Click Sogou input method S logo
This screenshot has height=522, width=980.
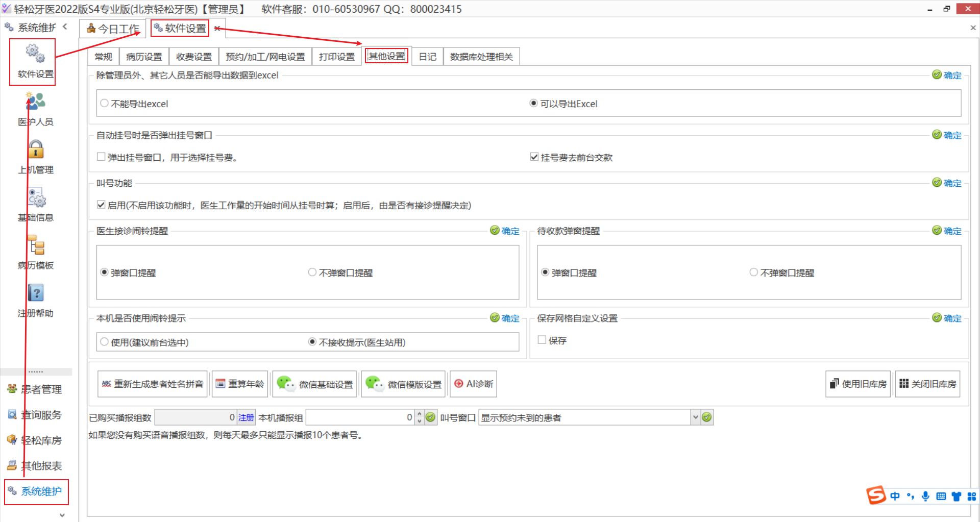876,495
